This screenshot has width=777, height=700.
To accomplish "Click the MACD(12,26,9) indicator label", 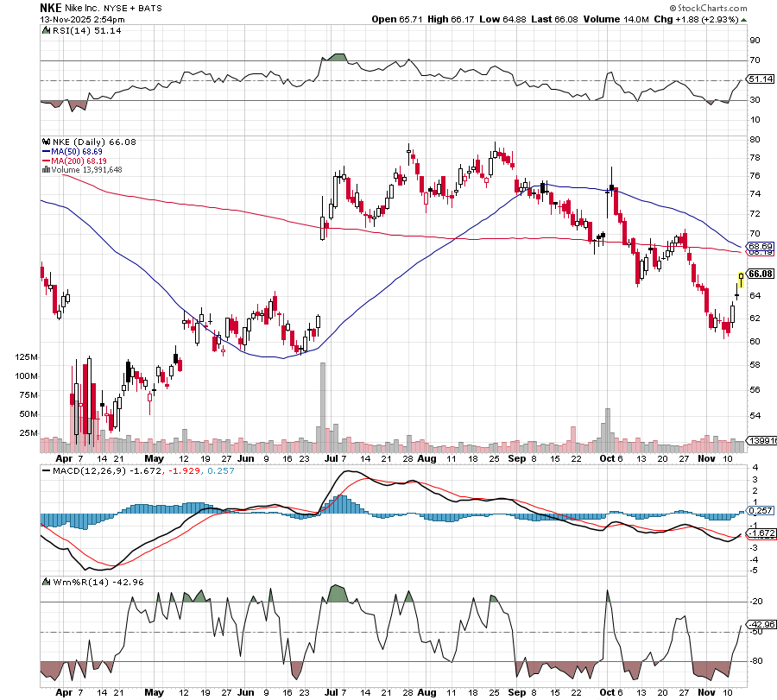I will [84, 470].
